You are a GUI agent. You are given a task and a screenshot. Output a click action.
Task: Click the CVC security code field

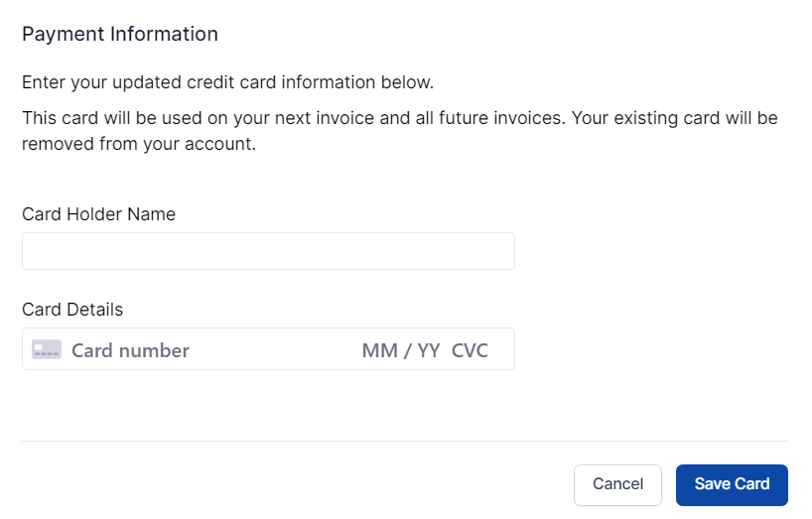[470, 350]
